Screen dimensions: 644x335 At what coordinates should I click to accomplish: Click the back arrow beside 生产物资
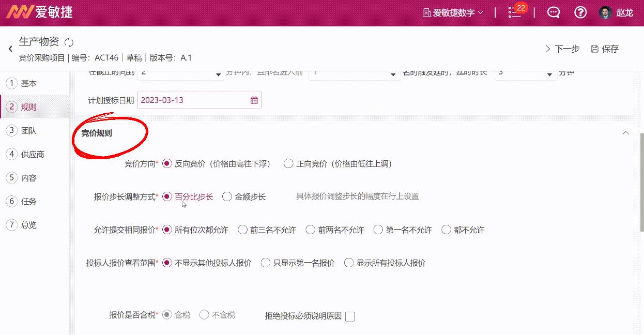point(10,48)
